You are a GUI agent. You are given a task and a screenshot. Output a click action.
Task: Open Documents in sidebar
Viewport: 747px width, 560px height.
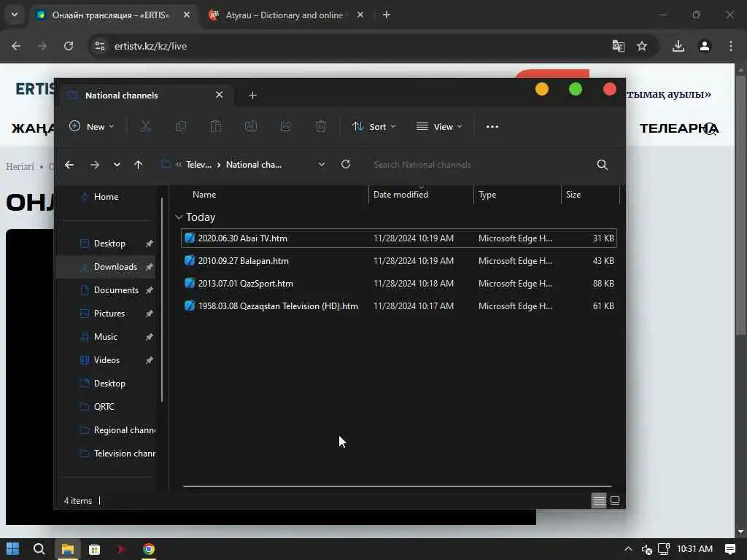tap(116, 290)
